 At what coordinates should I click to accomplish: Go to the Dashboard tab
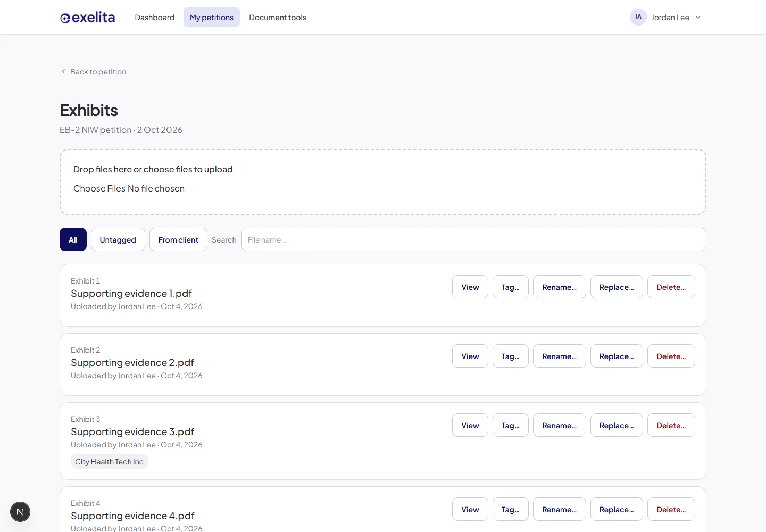click(x=155, y=18)
